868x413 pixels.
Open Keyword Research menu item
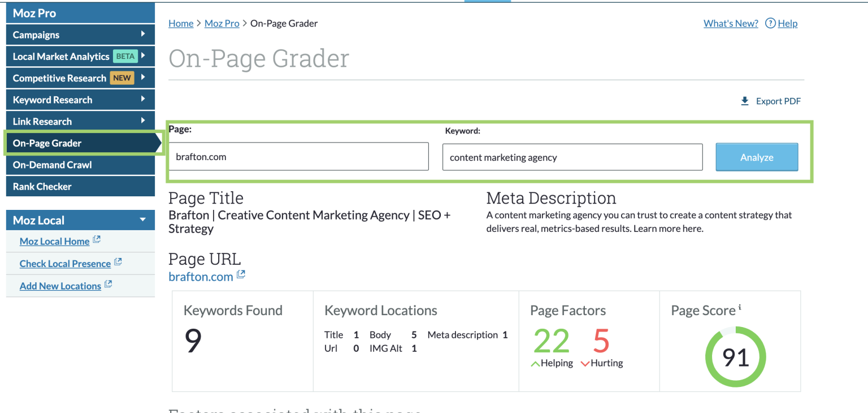click(x=80, y=100)
